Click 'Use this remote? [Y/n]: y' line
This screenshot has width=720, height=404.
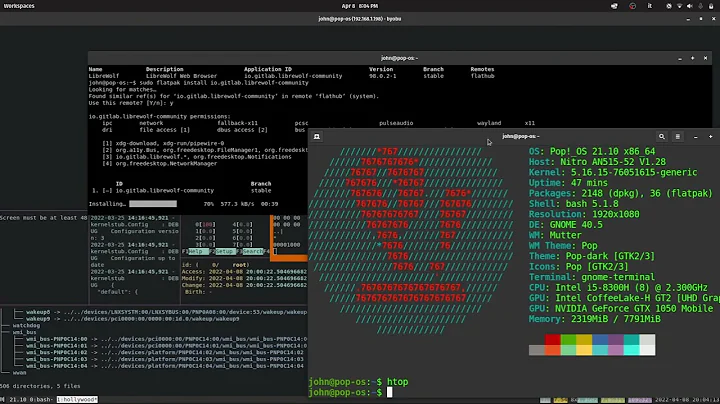point(129,103)
